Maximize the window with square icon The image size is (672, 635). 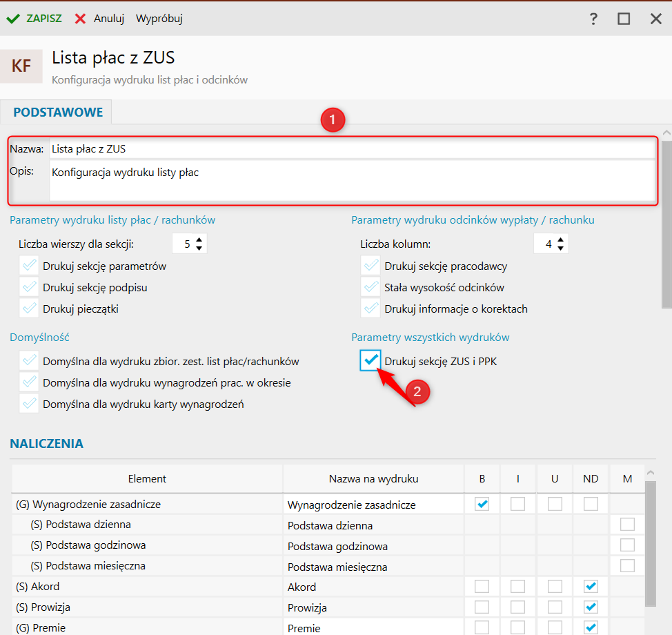[624, 19]
